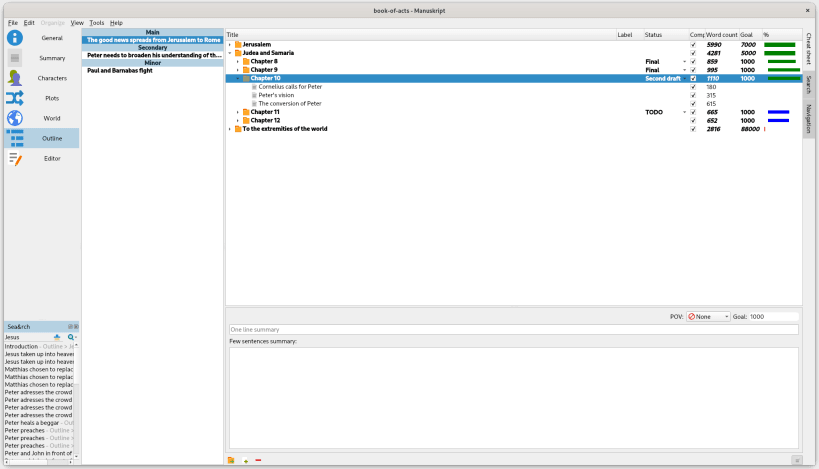
Task: Click Jerusalem green progress bar
Action: click(x=779, y=45)
